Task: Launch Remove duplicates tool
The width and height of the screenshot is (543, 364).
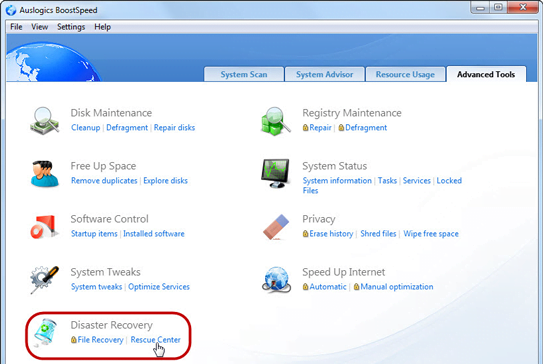Action: tap(104, 180)
